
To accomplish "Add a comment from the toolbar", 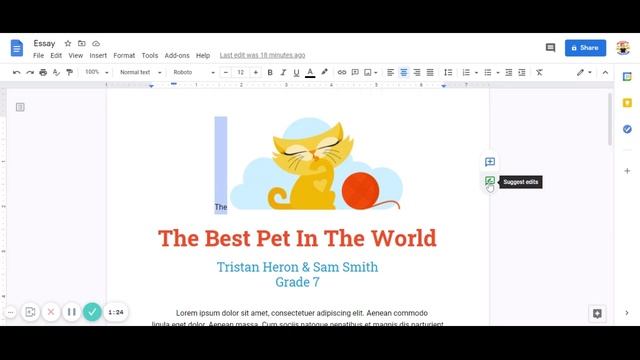I will tap(355, 72).
